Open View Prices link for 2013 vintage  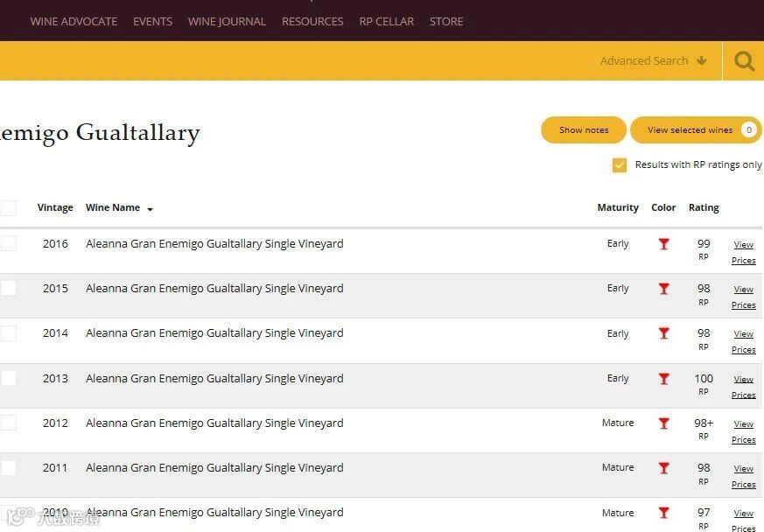coord(744,387)
